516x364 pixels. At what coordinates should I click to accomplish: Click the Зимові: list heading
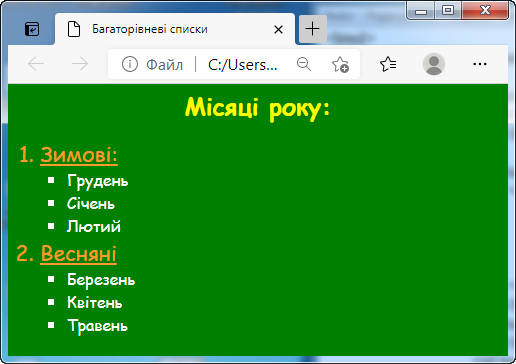(79, 155)
